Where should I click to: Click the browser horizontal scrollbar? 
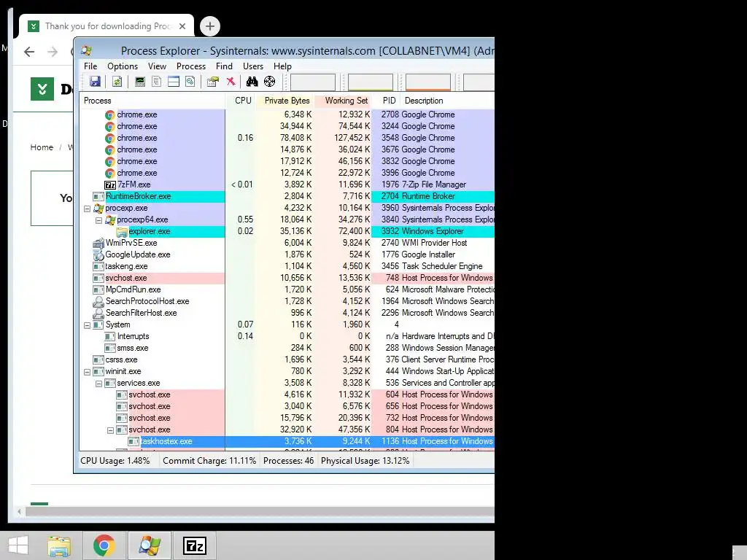coord(260,511)
